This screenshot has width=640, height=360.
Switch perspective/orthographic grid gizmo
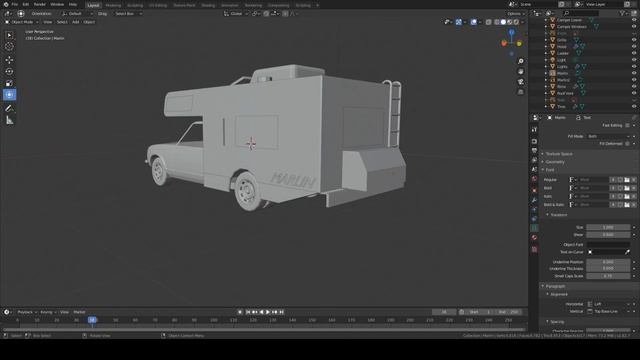click(x=520, y=92)
